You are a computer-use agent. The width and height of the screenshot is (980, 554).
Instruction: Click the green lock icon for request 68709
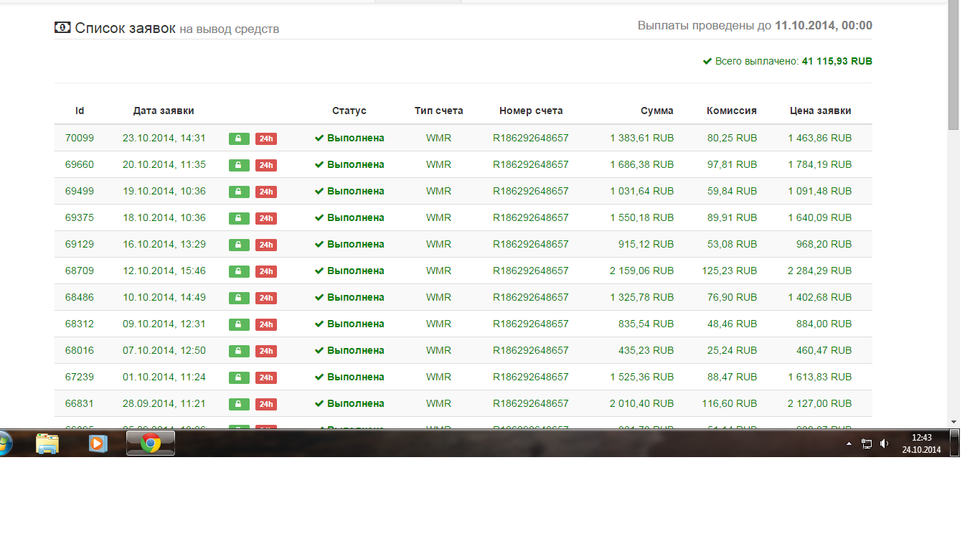pyautogui.click(x=239, y=271)
